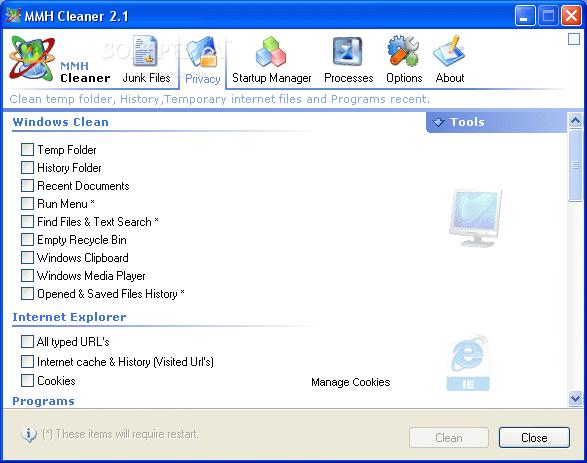Open the About tab label
Viewport: 587px width, 463px height.
pos(450,78)
